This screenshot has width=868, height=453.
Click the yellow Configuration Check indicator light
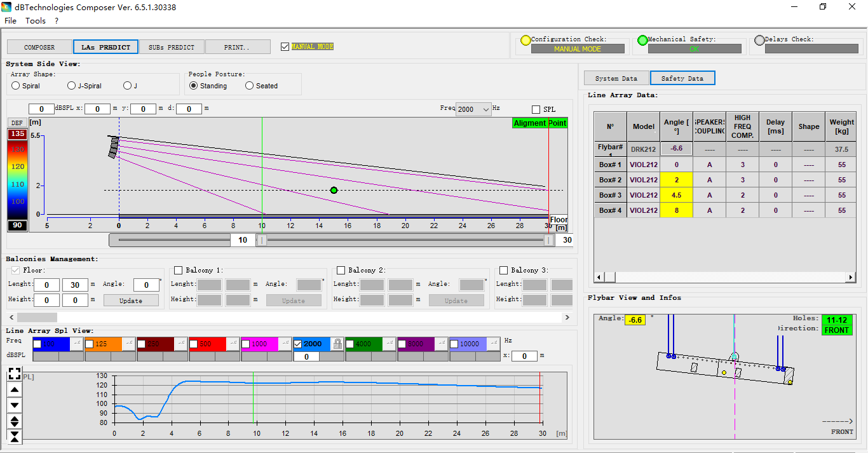coord(526,41)
